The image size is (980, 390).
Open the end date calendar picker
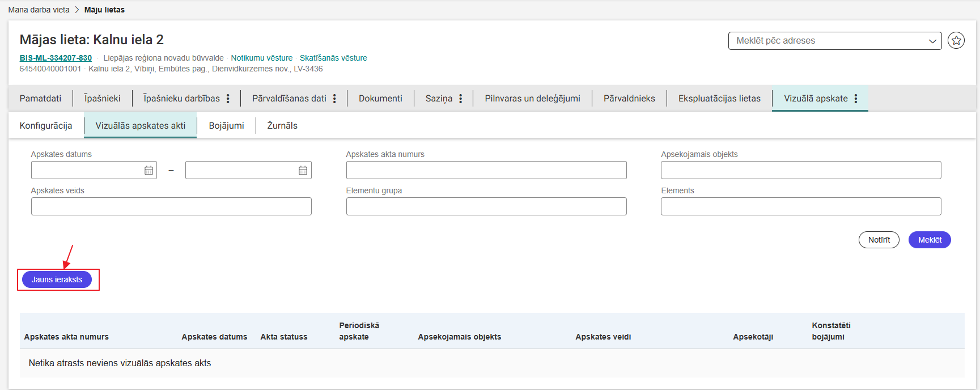303,171
